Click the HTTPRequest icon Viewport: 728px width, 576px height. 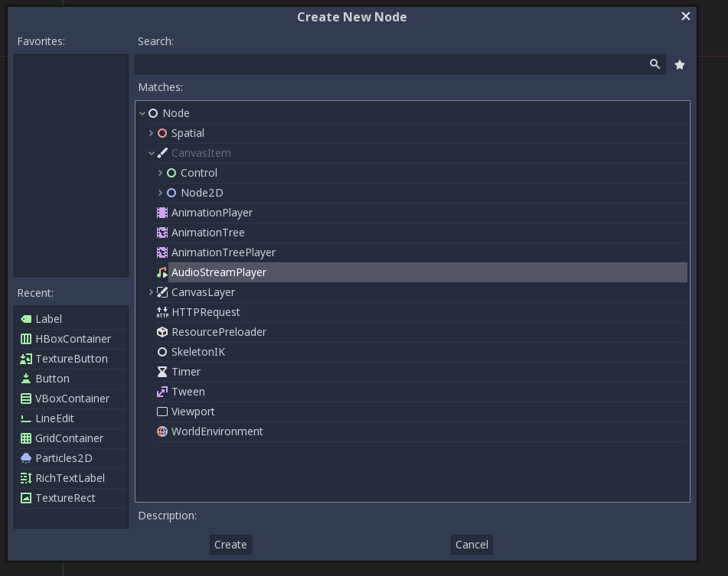(162, 312)
